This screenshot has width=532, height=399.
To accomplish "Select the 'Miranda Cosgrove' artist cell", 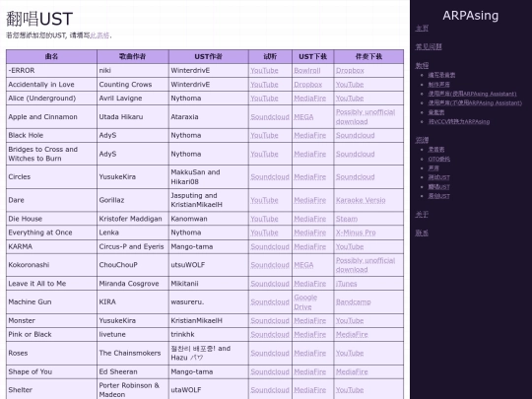I will pyautogui.click(x=133, y=284).
